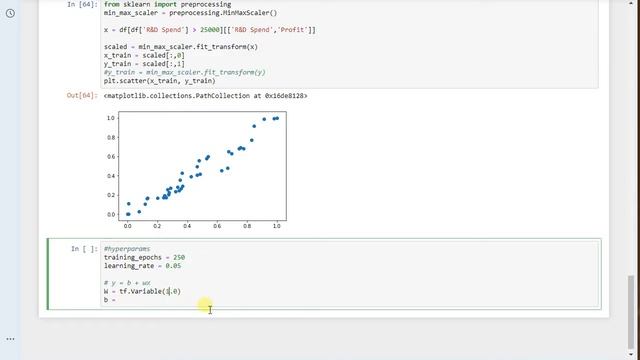Click the '# y = b + wx' comment
This screenshot has width=640, height=360.
tap(127, 282)
